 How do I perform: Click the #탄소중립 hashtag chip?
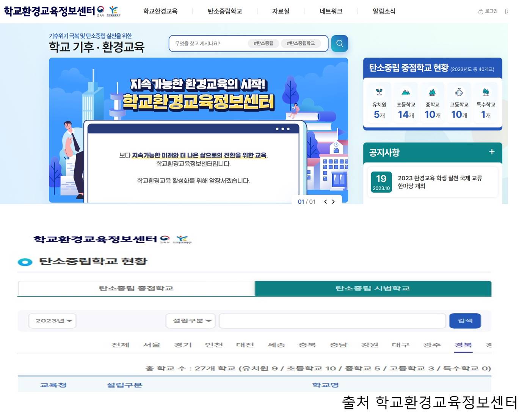coord(263,44)
